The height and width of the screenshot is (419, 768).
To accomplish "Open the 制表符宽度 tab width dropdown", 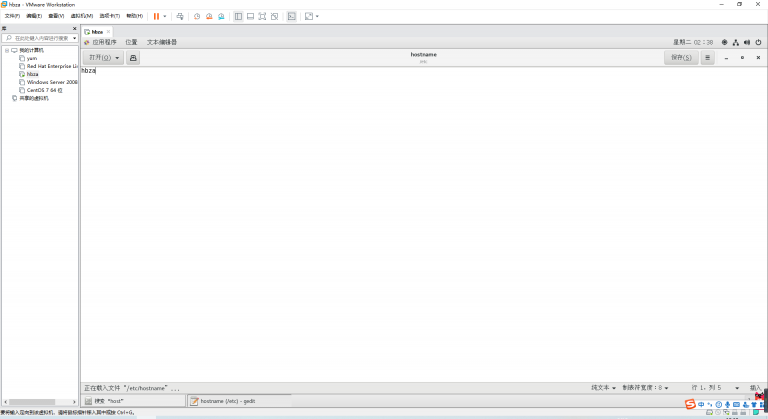I will (645, 388).
